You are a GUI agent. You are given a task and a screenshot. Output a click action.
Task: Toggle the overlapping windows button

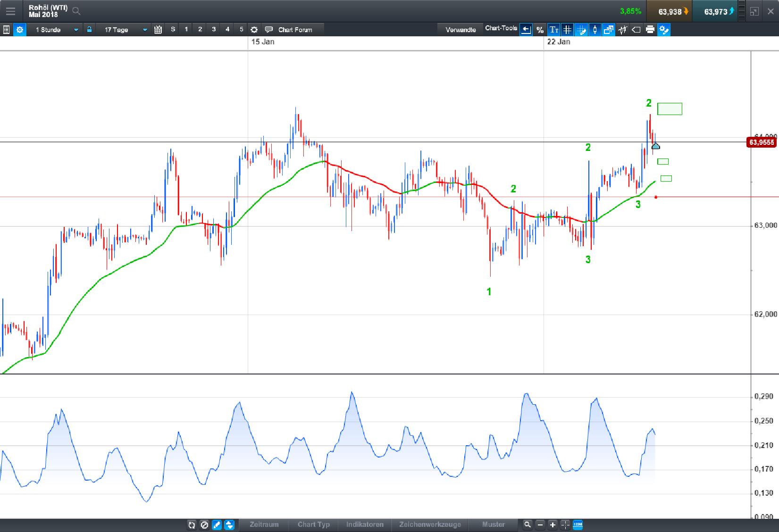click(x=609, y=30)
